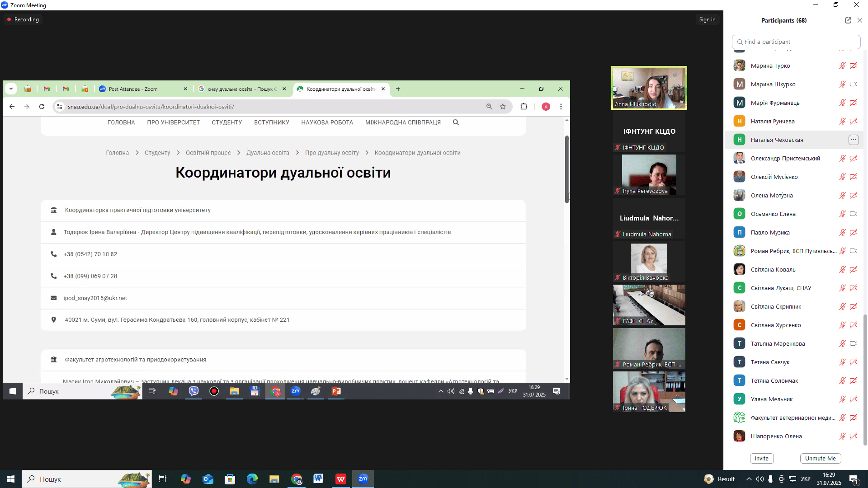Click the taskbar Пошук search box
This screenshot has width=868, height=488.
pos(87,479)
